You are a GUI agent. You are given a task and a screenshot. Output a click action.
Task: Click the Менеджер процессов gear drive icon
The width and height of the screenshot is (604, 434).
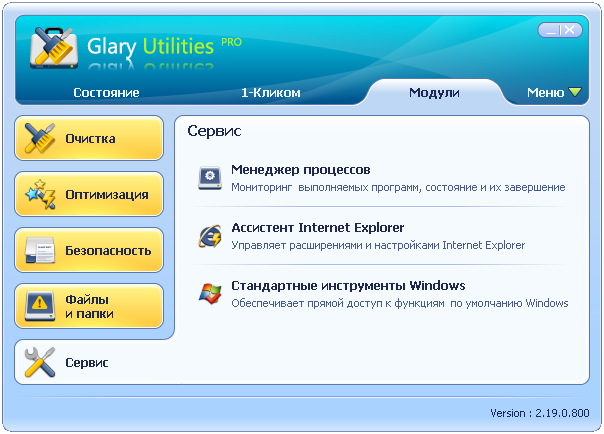(x=210, y=178)
